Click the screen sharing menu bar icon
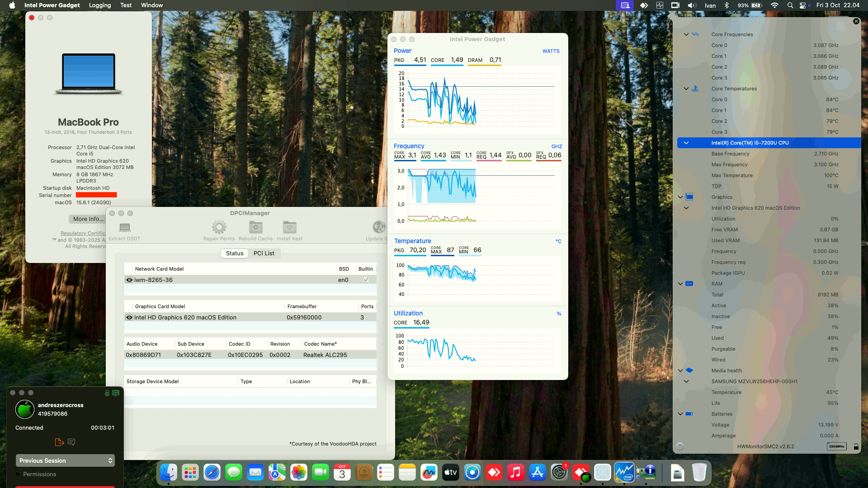868x488 pixels. point(625,5)
